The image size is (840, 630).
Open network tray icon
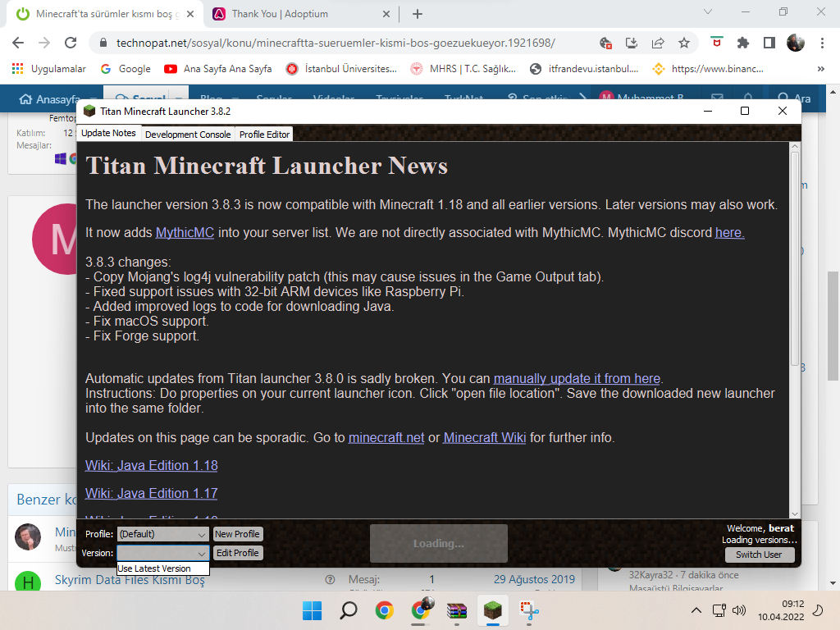719,610
